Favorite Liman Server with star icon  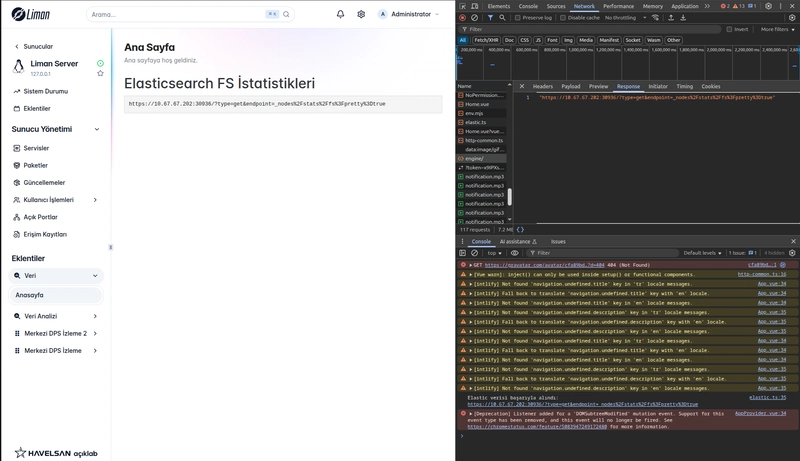tap(100, 73)
